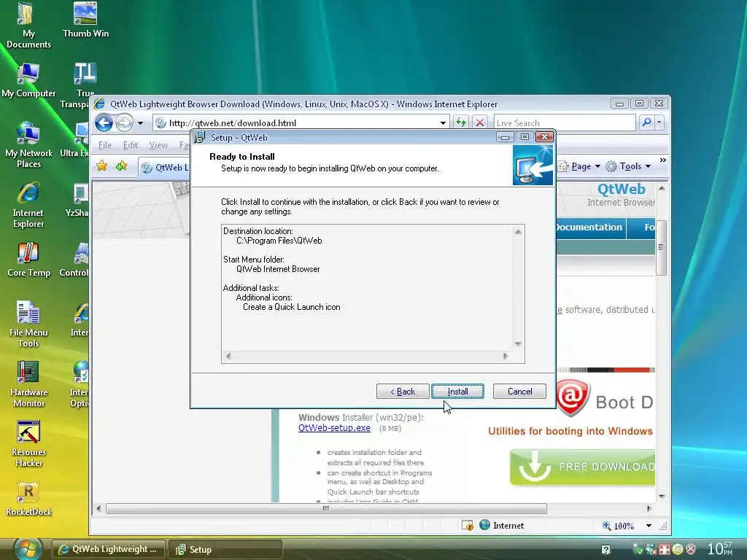
Task: Click the Internet Explorer back arrow
Action: [x=104, y=122]
